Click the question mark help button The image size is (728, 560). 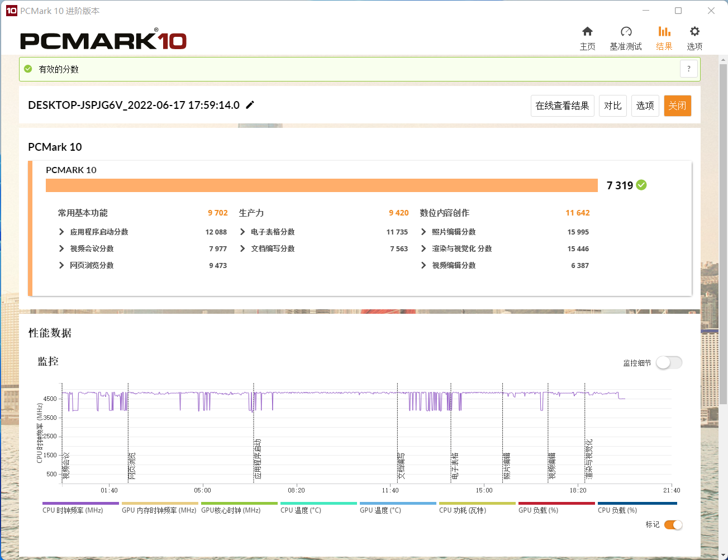click(x=689, y=69)
